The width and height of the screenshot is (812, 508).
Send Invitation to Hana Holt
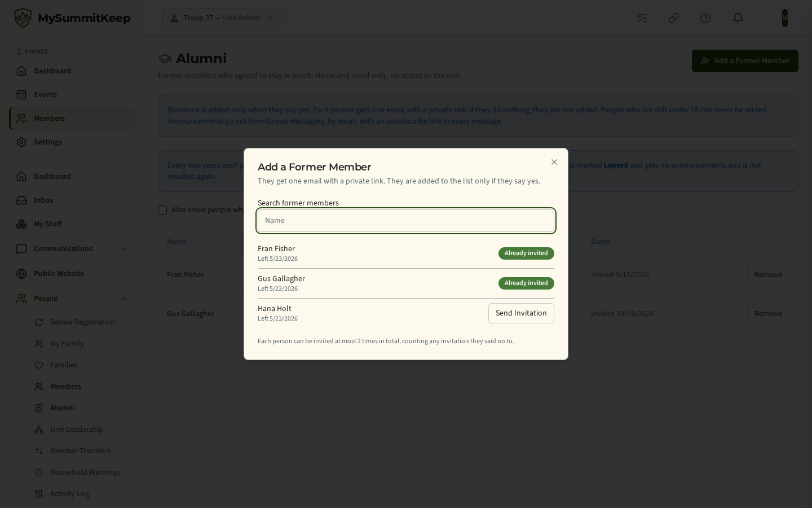coord(521,313)
